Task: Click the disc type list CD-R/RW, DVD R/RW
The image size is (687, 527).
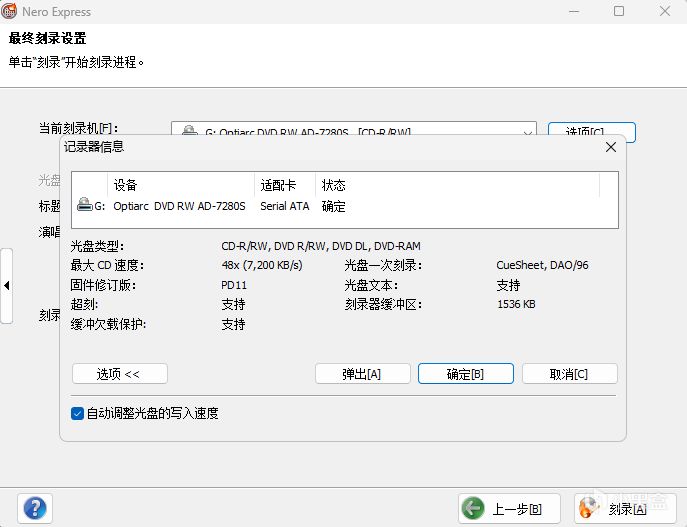Action: 321,246
